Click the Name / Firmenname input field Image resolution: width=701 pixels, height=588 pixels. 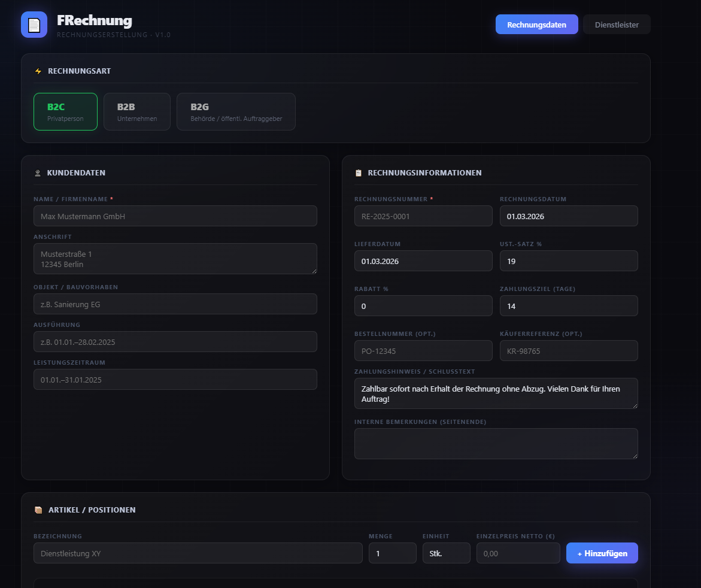pos(175,216)
